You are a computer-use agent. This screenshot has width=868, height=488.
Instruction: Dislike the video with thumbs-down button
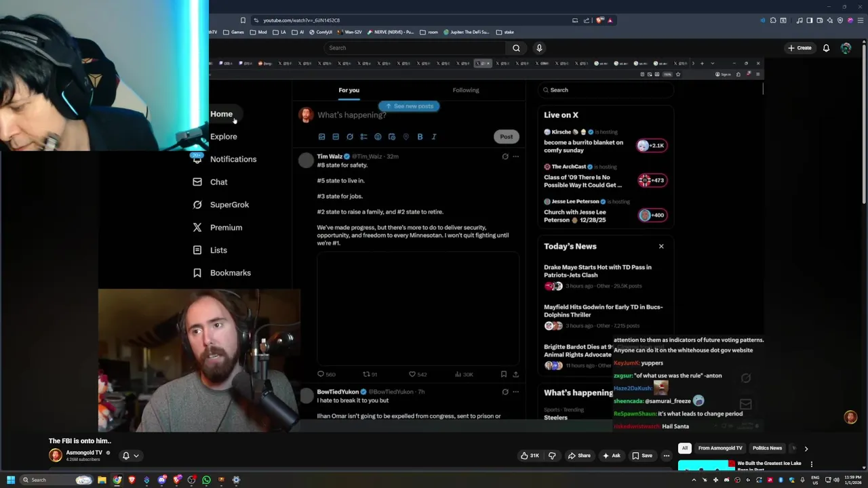tap(552, 455)
